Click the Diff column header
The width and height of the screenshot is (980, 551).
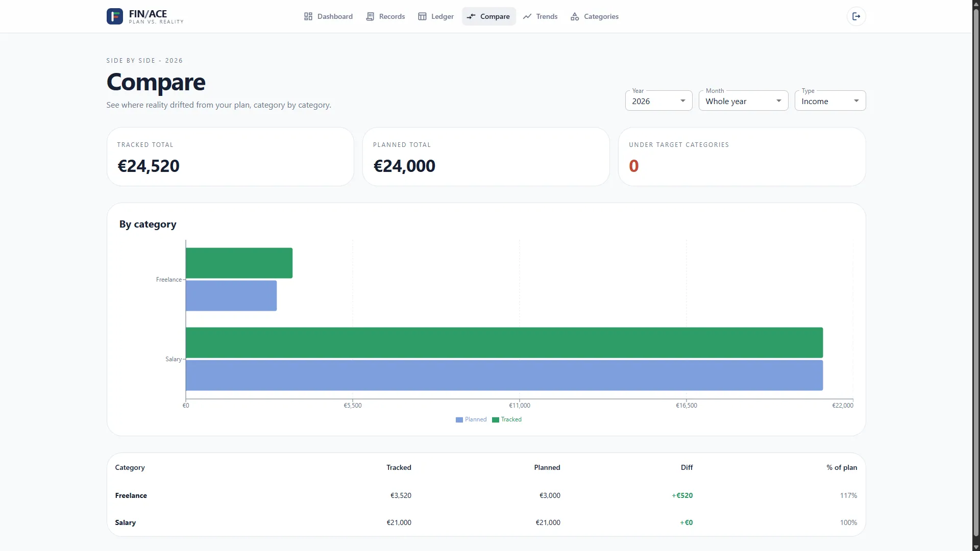click(687, 467)
